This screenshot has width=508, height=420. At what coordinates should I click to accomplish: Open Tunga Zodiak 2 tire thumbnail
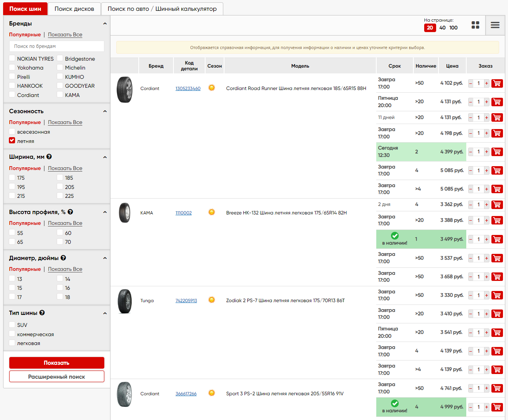[x=124, y=301]
